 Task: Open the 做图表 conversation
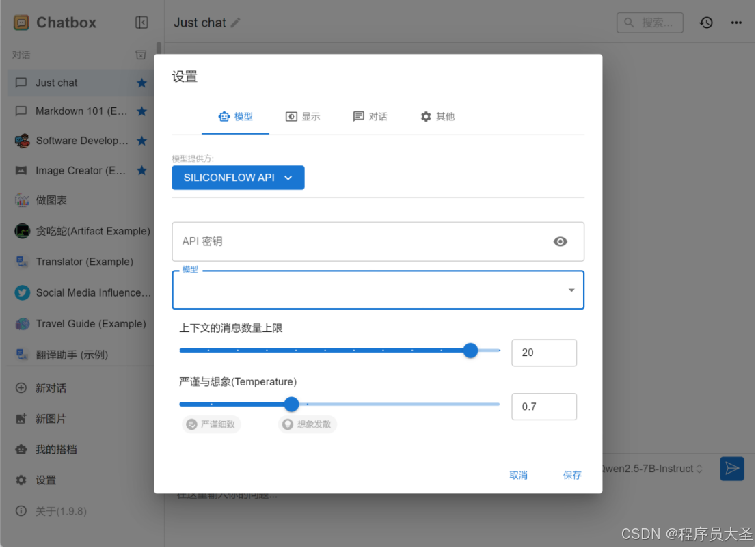pyautogui.click(x=81, y=200)
